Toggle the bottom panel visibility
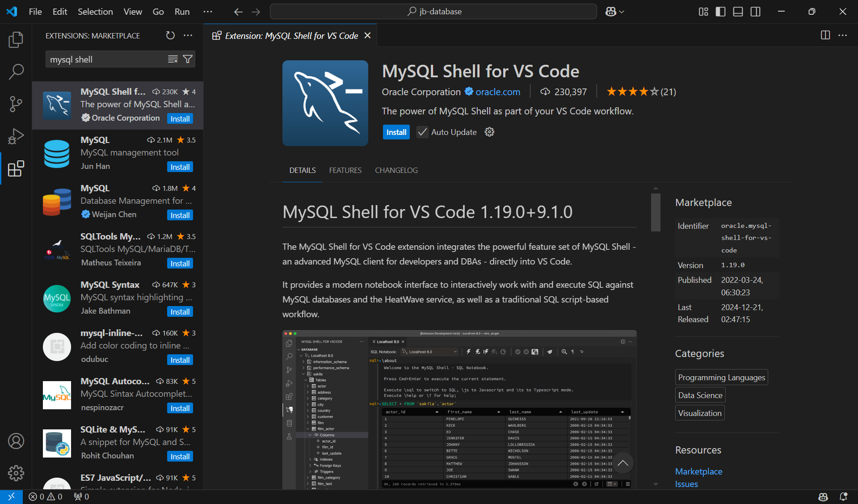The width and height of the screenshot is (858, 504). [x=737, y=12]
